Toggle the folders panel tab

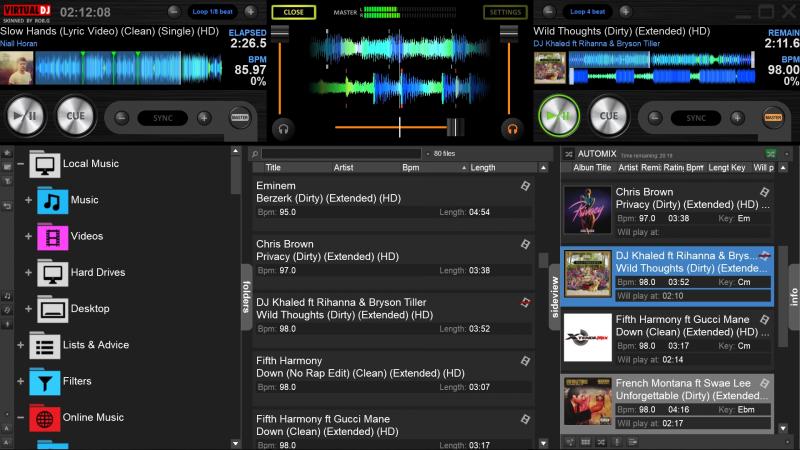[246, 297]
